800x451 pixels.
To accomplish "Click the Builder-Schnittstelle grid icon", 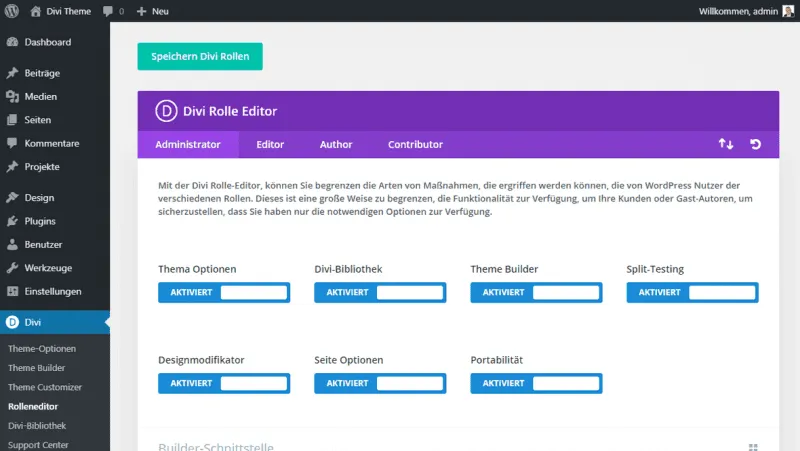I will pyautogui.click(x=753, y=447).
